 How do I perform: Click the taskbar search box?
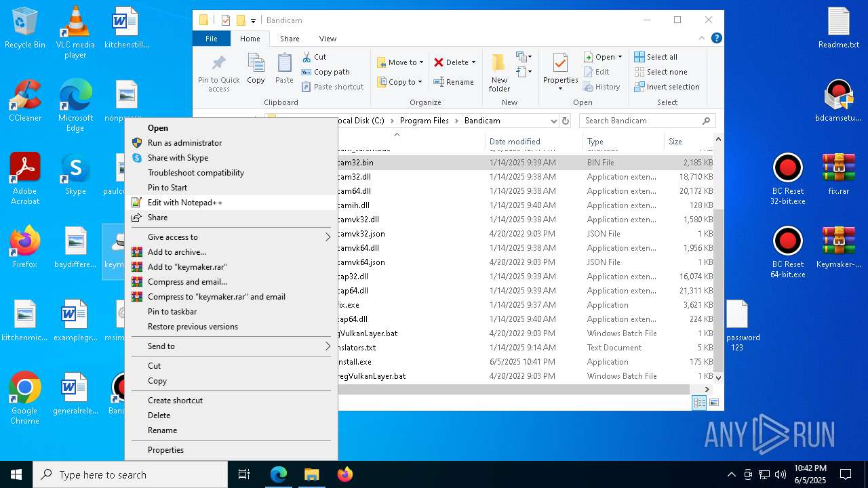coord(130,474)
